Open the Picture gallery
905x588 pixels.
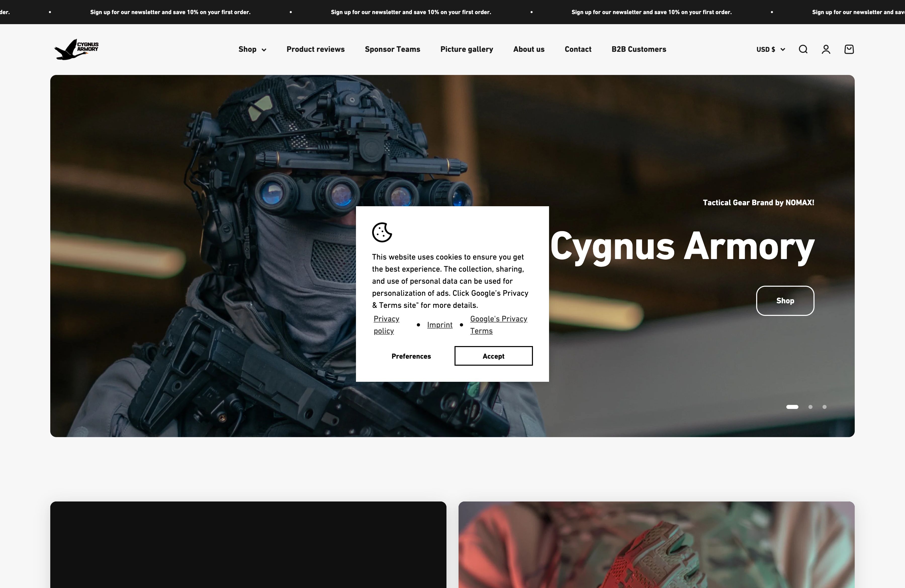tap(467, 49)
